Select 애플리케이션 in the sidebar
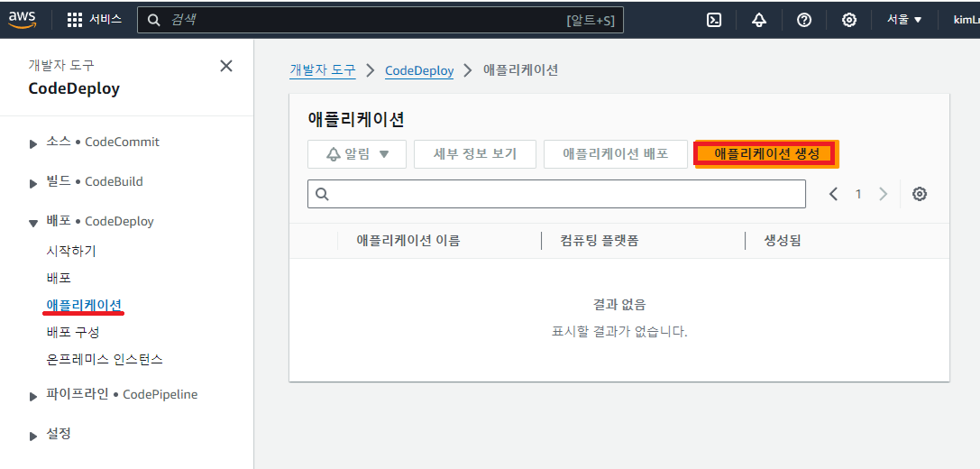This screenshot has width=980, height=469. (84, 305)
